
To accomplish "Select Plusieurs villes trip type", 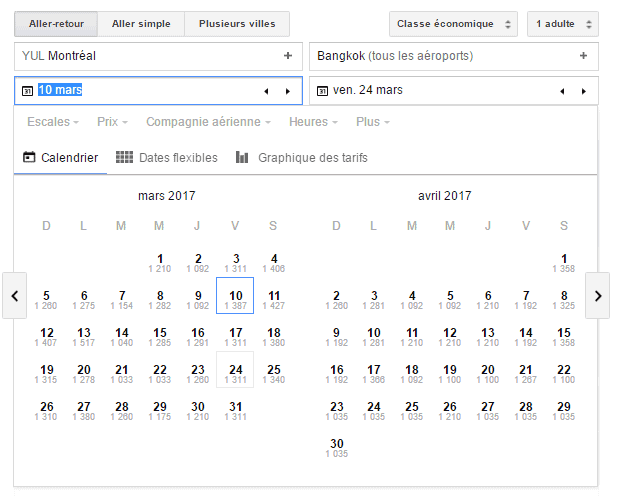I will coord(237,23).
